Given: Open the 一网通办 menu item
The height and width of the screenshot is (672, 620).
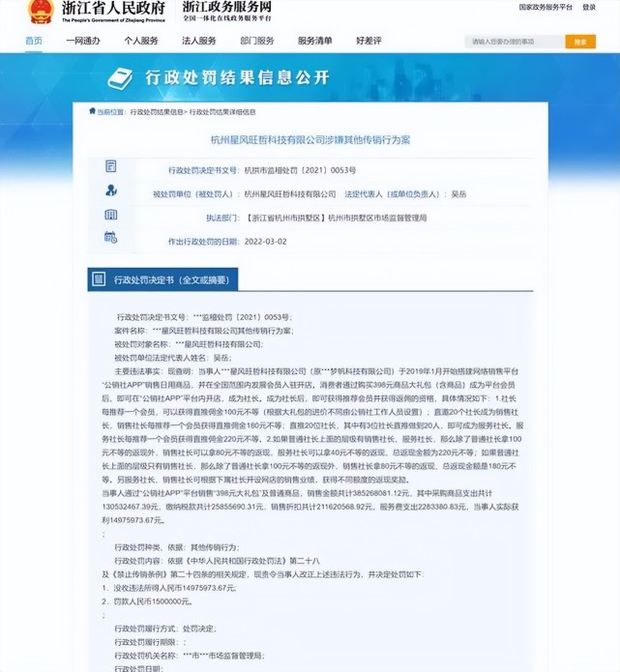Looking at the screenshot, I should click(83, 41).
